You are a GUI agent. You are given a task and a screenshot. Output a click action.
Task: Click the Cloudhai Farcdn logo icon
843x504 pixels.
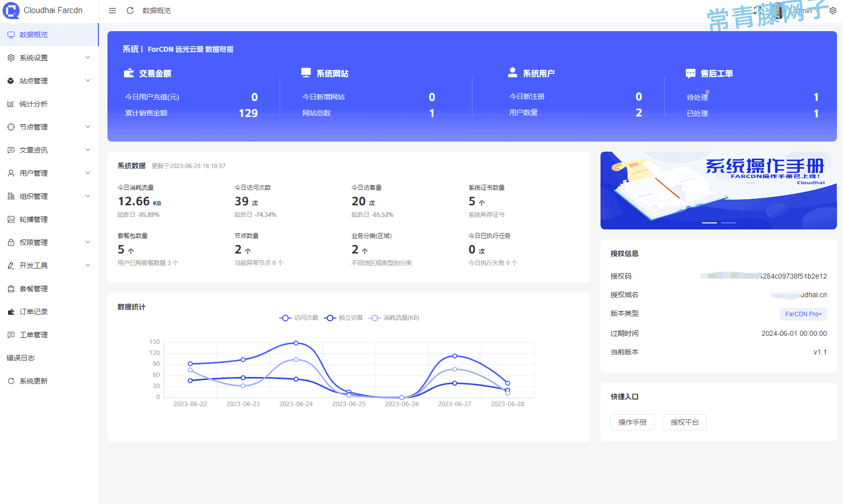point(11,10)
